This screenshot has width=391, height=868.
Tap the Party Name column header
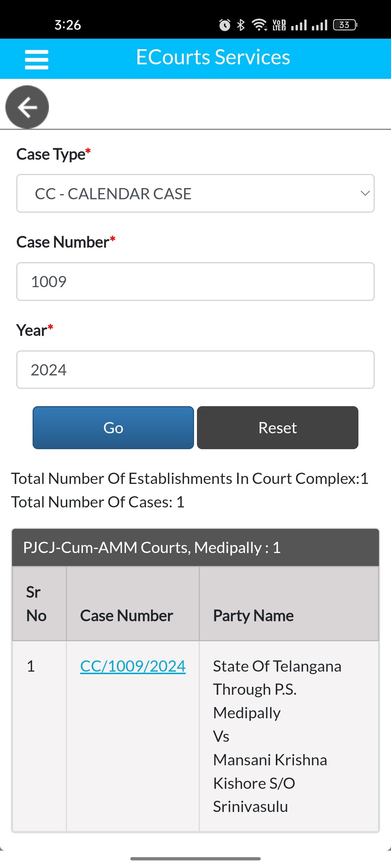[253, 616]
